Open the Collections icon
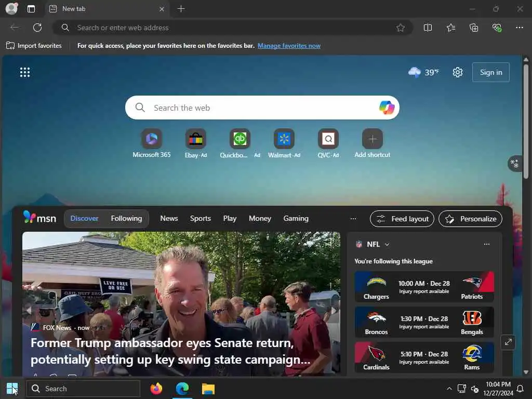 474,28
